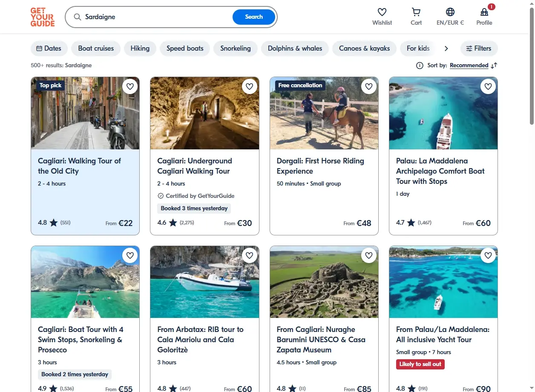Wishlist the Dorgali First Horse Riding Experience
535x392 pixels.
point(369,87)
